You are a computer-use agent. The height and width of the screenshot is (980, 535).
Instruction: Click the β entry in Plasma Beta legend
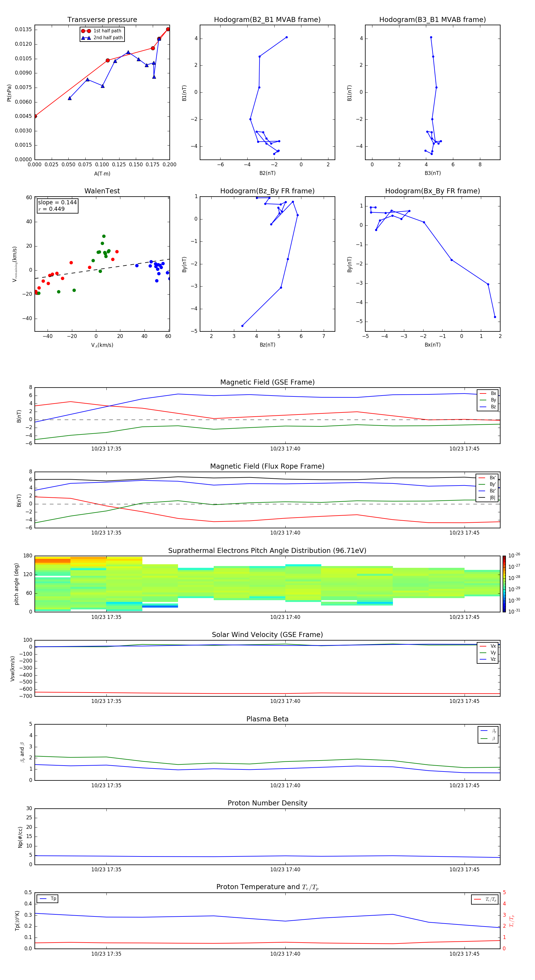click(488, 739)
